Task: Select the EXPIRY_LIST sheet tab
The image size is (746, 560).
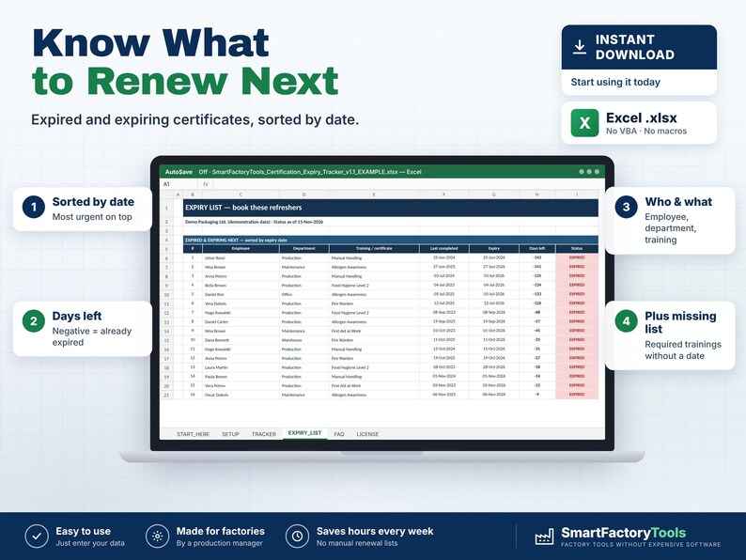Action: [305, 433]
